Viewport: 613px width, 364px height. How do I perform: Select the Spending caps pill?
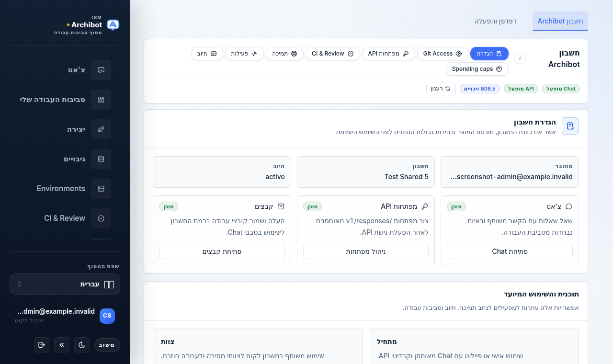point(477,69)
